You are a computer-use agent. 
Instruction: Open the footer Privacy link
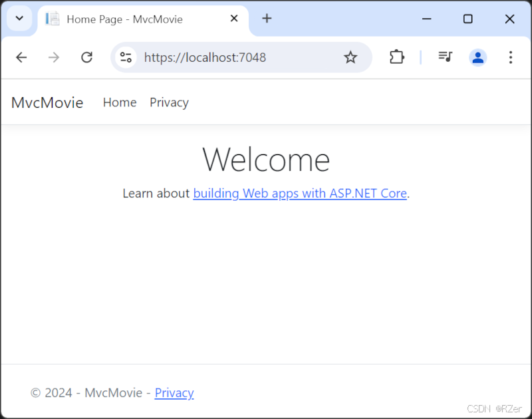(174, 393)
